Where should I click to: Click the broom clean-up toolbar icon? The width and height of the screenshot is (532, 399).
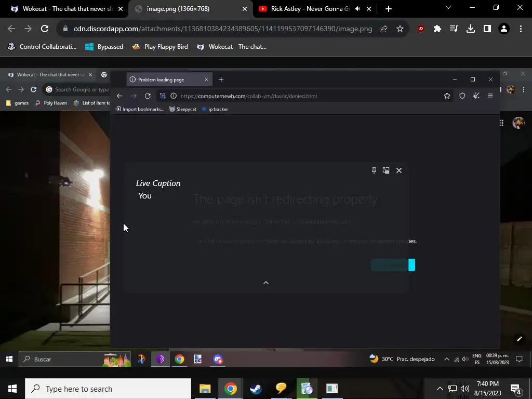tap(476, 96)
